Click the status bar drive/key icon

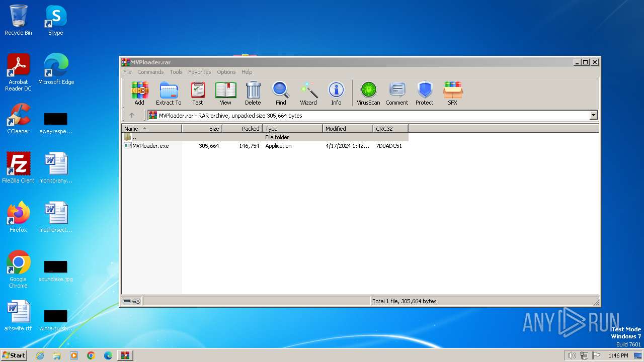(132, 301)
